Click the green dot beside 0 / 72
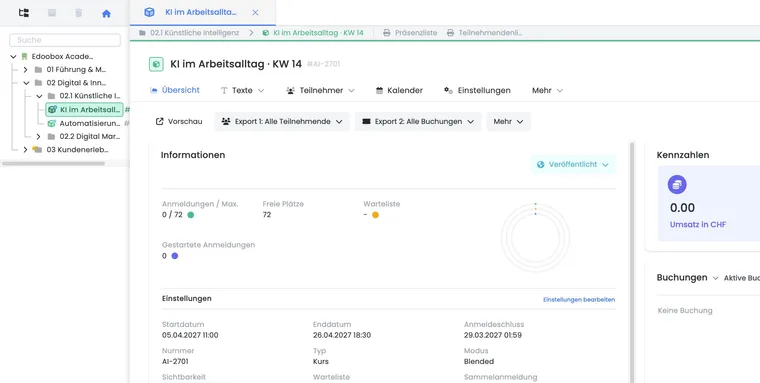Screen dimensions: 760x383 [190, 215]
